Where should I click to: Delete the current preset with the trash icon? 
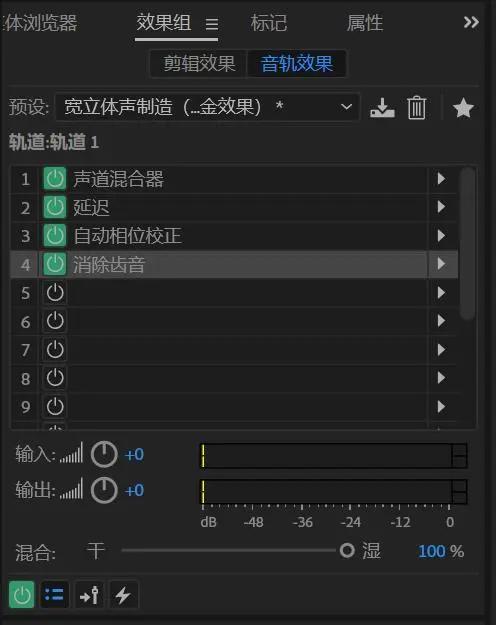(x=417, y=108)
